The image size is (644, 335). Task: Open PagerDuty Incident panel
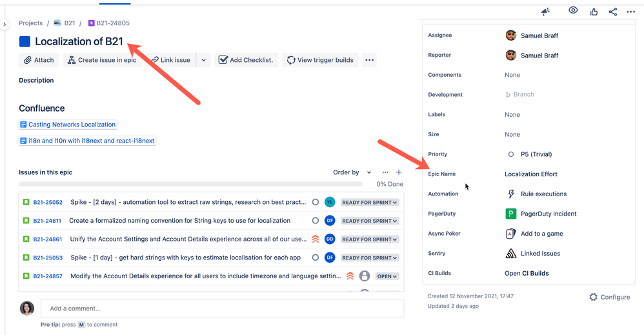click(x=541, y=214)
